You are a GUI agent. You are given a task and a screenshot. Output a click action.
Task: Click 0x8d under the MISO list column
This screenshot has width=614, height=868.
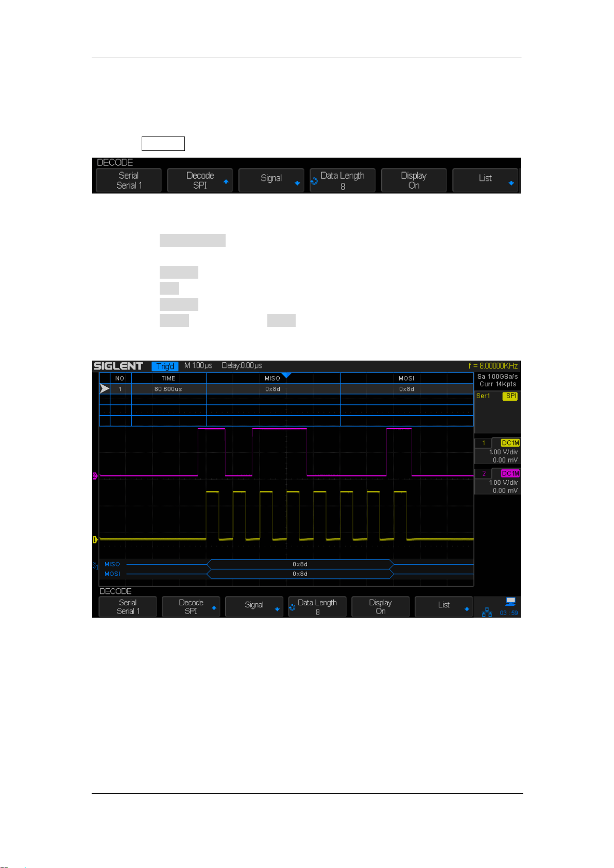[273, 389]
